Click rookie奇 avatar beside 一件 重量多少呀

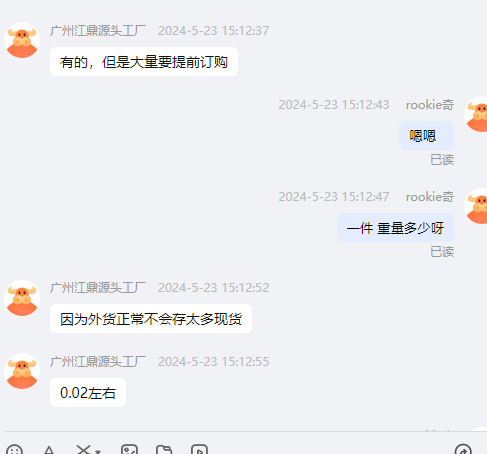click(476, 206)
